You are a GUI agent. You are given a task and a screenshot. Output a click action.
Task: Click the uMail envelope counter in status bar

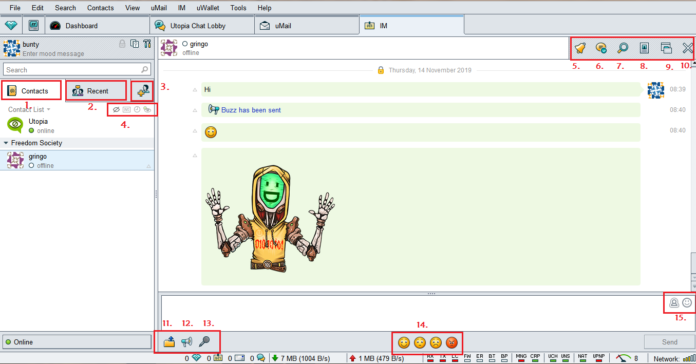coord(240,358)
